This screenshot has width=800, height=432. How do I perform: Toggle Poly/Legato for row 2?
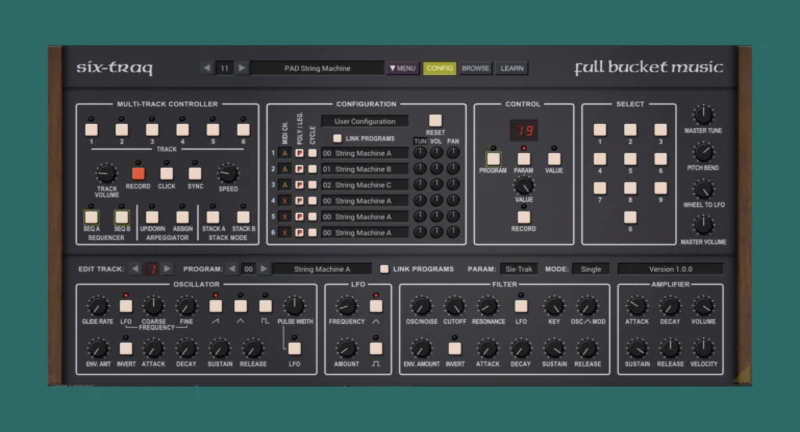pos(299,169)
